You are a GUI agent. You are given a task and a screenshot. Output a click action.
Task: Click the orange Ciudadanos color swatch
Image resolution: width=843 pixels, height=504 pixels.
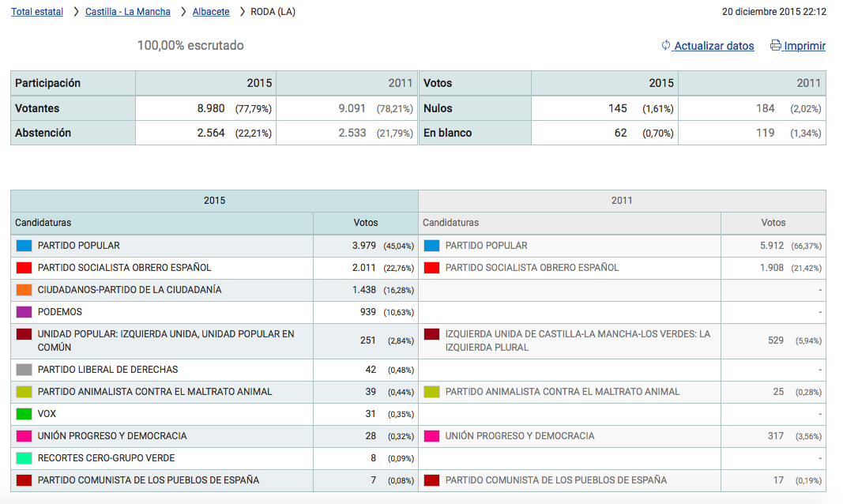click(x=24, y=290)
